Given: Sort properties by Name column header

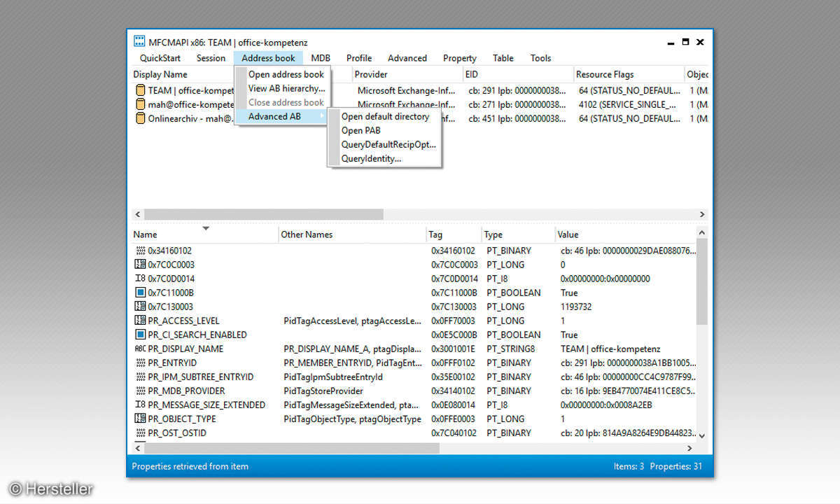Looking at the screenshot, I should [145, 234].
